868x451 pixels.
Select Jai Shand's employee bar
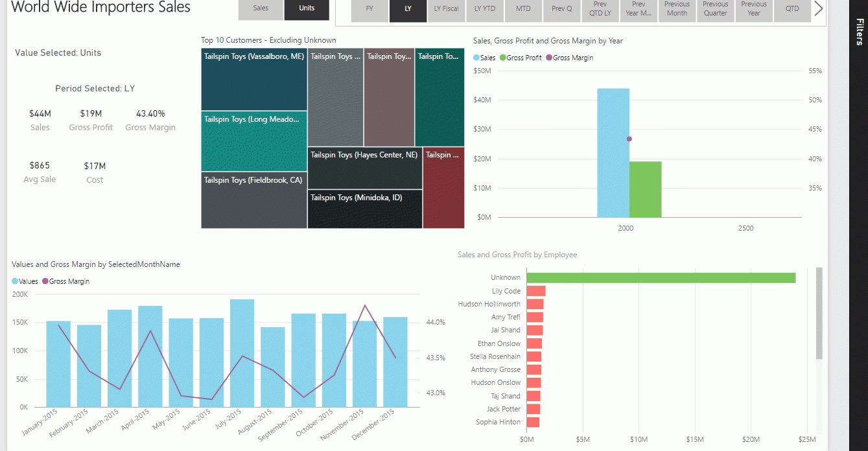pos(535,330)
